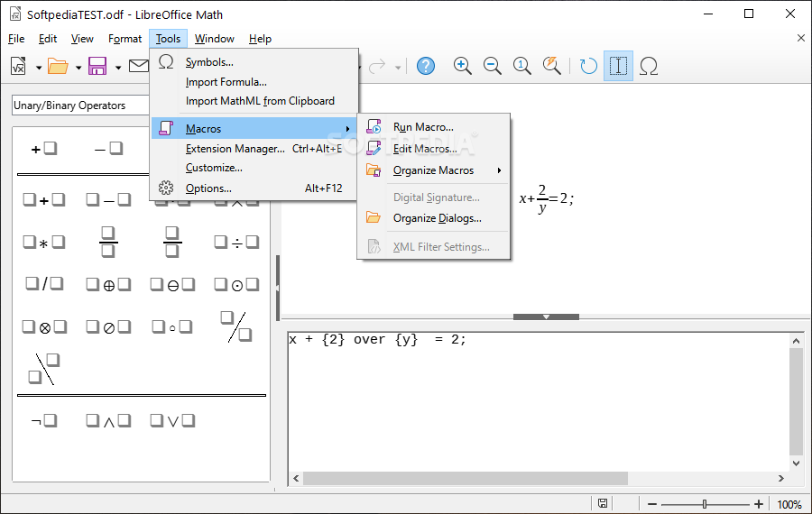Screen dimensions: 812x514
Task: Open Options... from the Tools menu
Action: click(x=254, y=188)
